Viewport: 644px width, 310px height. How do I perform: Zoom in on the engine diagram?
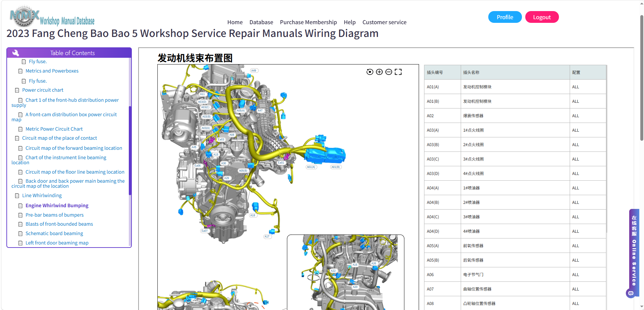click(x=379, y=72)
